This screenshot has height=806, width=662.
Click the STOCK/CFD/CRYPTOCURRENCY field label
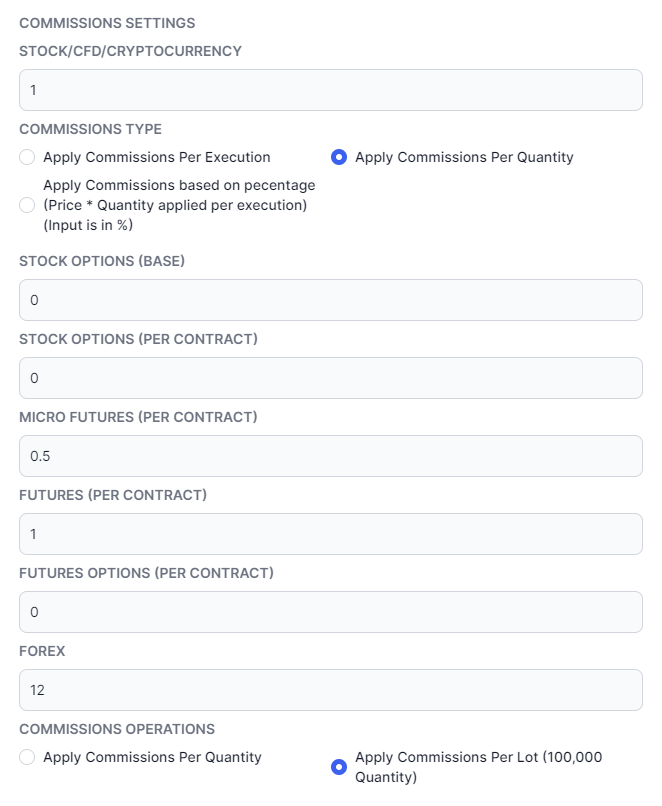pos(131,51)
